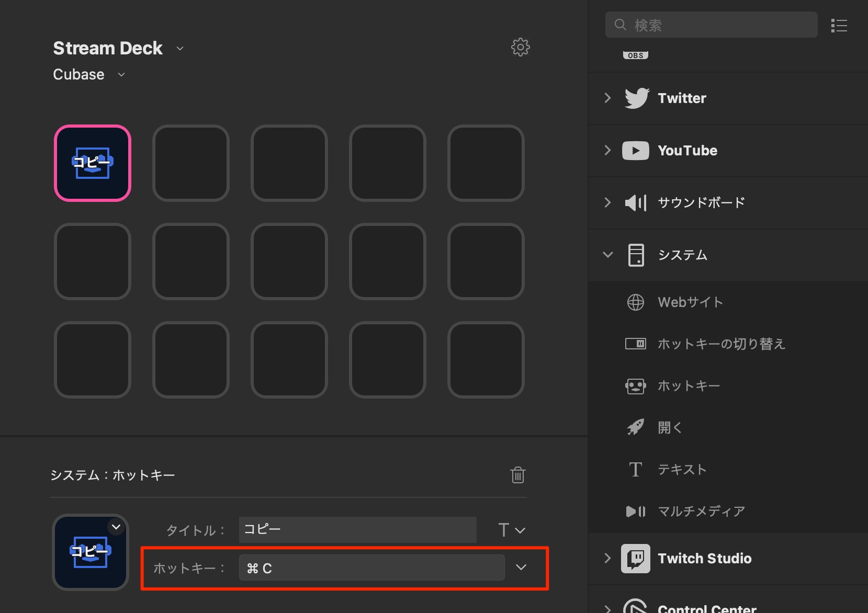
Task: Select the Webサイト globe icon
Action: click(636, 302)
